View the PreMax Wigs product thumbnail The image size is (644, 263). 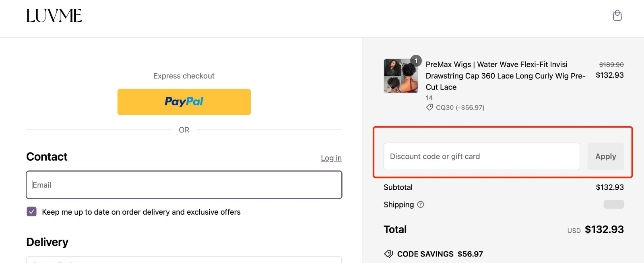click(401, 76)
